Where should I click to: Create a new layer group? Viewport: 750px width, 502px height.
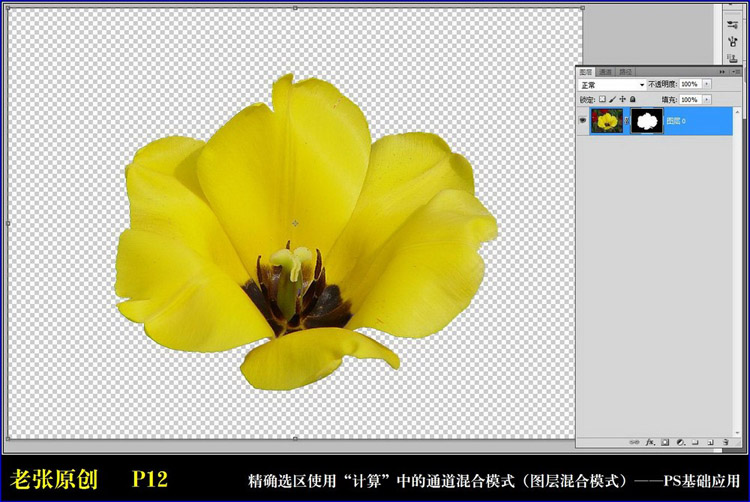694,441
